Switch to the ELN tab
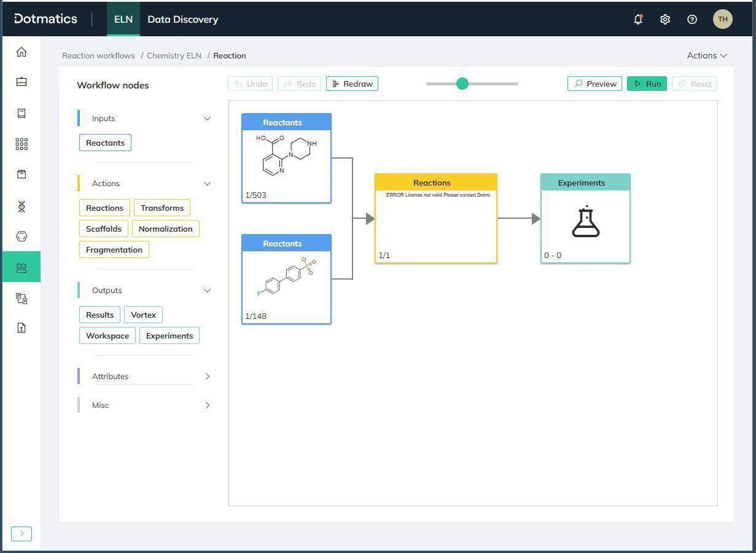This screenshot has width=756, height=553. click(x=123, y=19)
